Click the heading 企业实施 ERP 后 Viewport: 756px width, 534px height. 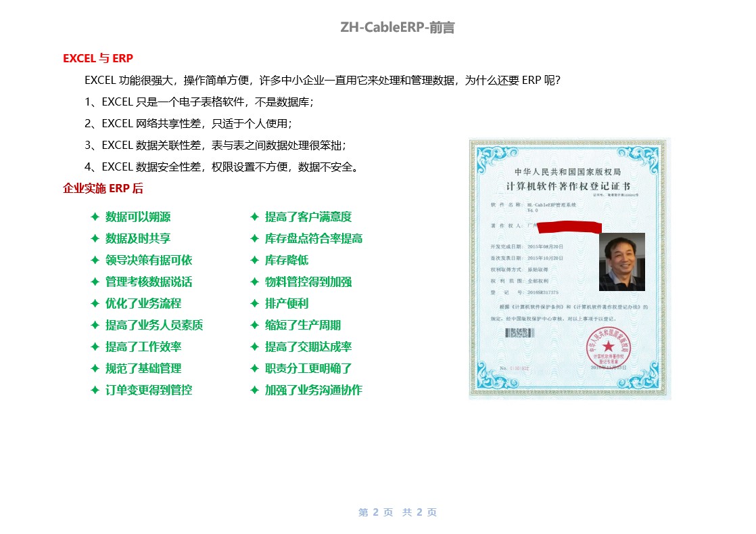tap(103, 189)
